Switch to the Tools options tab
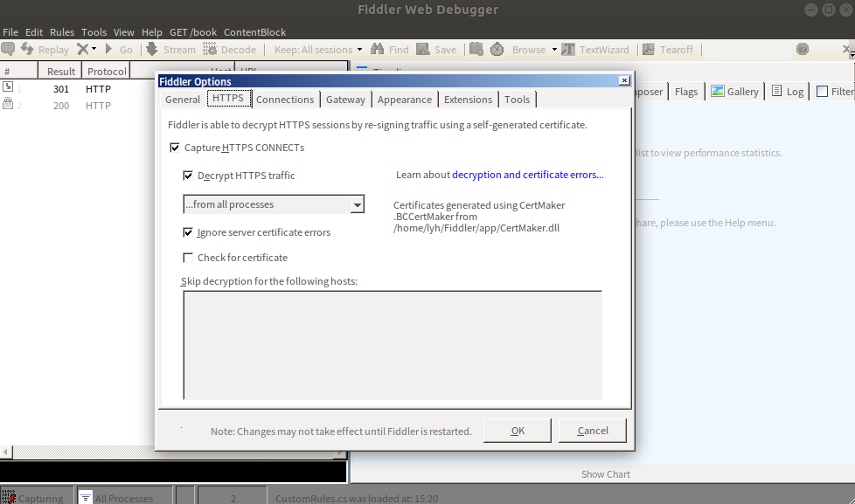 tap(517, 100)
